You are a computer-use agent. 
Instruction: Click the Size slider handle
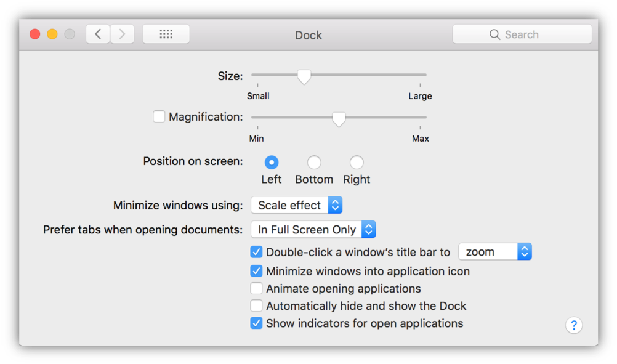click(x=304, y=76)
